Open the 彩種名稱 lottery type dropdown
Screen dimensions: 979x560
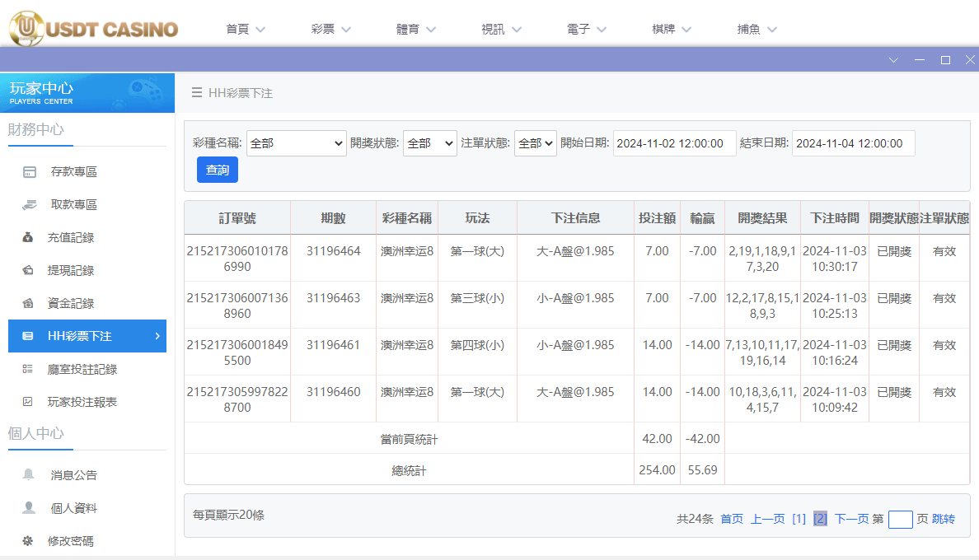coord(297,142)
